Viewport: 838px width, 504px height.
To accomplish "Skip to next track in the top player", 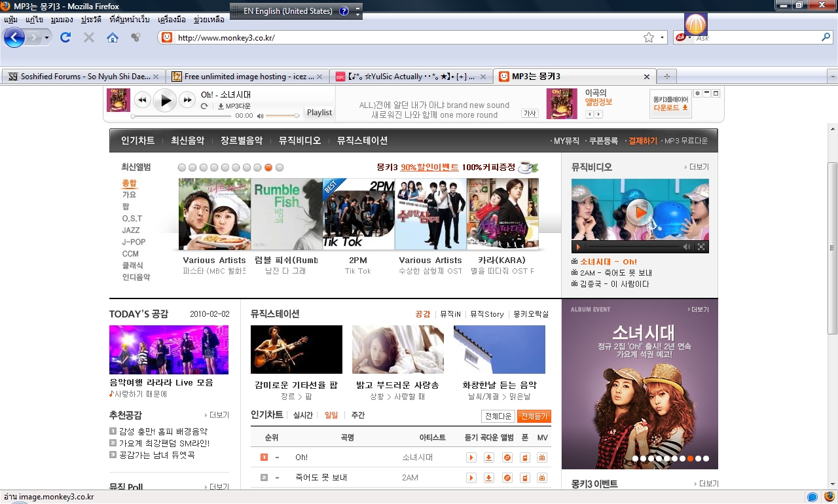I will coord(187,100).
